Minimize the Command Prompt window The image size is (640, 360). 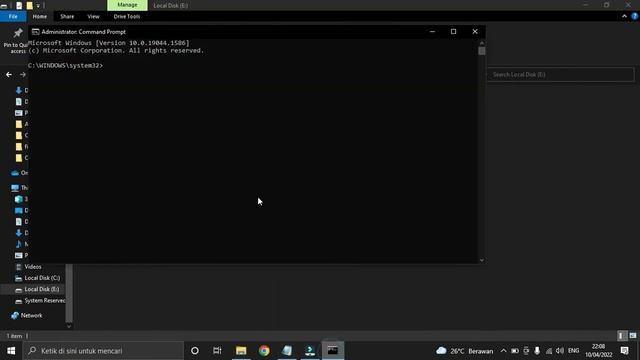pos(432,31)
